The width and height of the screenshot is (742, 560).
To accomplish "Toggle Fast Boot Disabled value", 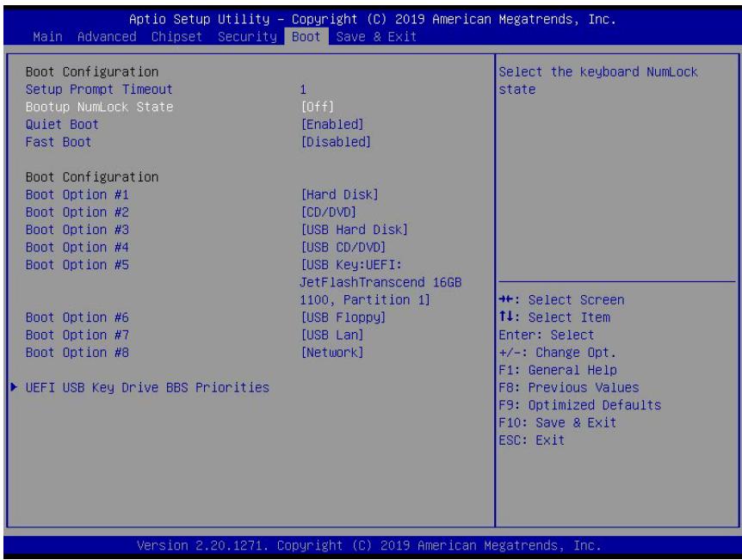I will tap(336, 142).
